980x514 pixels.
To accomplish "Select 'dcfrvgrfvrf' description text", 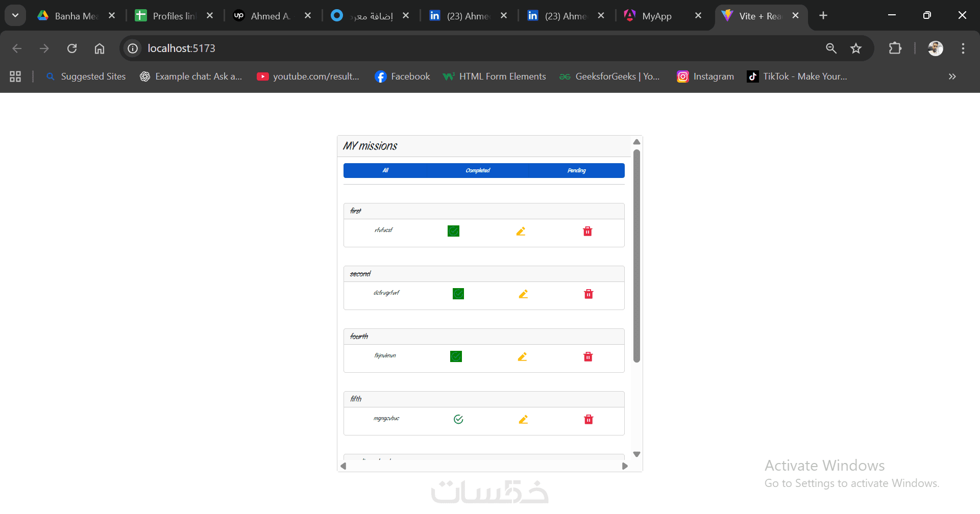I will (x=386, y=293).
